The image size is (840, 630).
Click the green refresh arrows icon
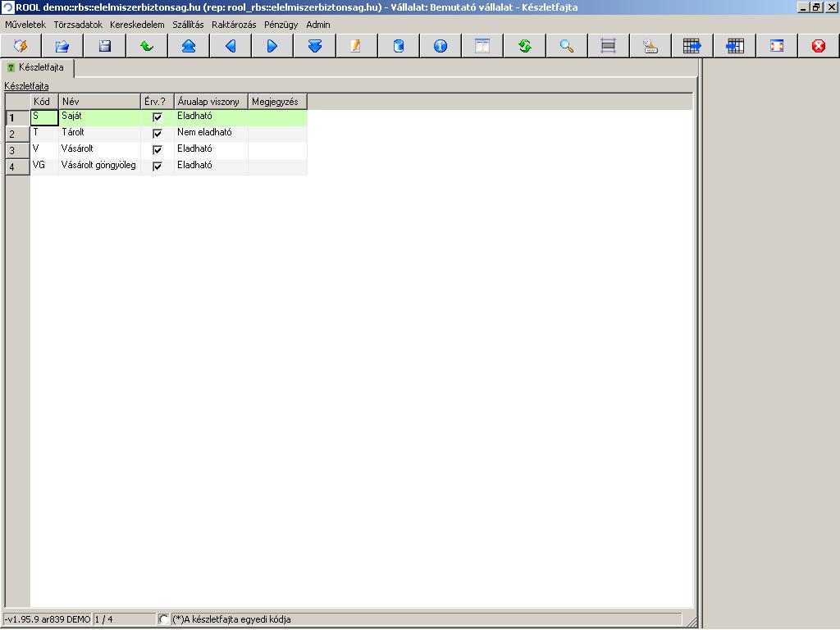click(524, 46)
